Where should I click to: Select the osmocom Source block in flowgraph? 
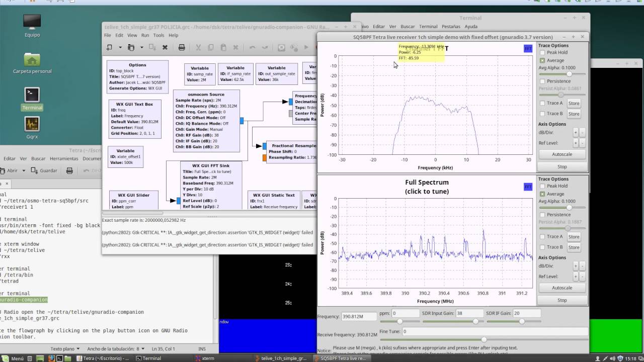point(206,121)
